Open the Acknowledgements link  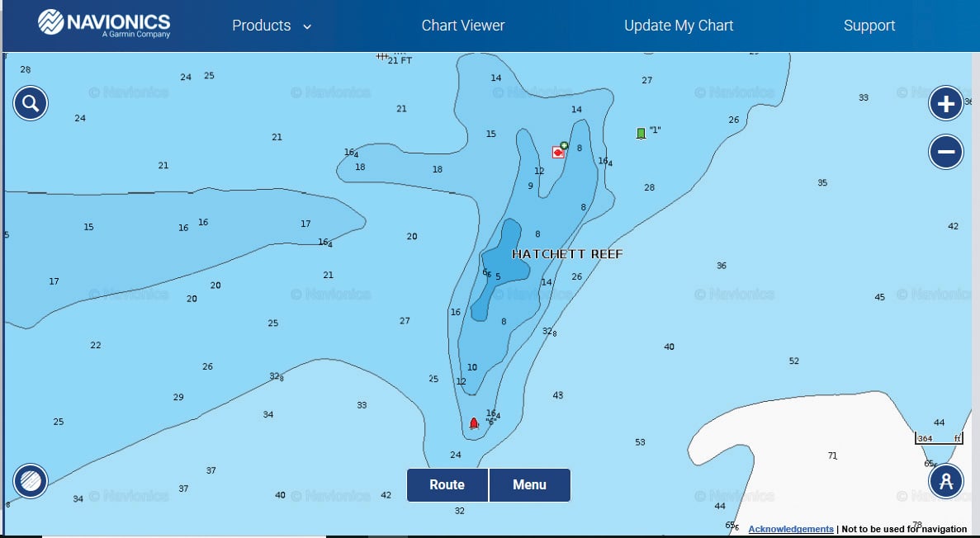pyautogui.click(x=791, y=529)
